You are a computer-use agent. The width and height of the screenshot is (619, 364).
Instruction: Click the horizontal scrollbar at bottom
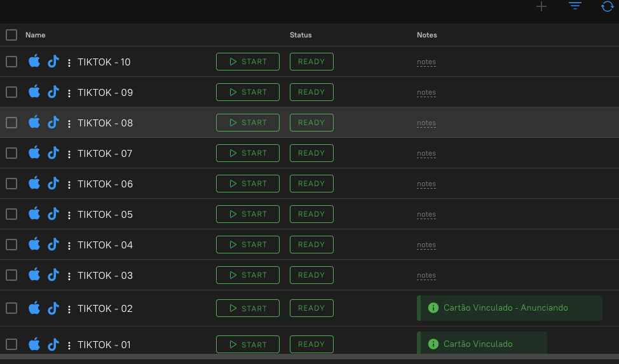(309, 356)
